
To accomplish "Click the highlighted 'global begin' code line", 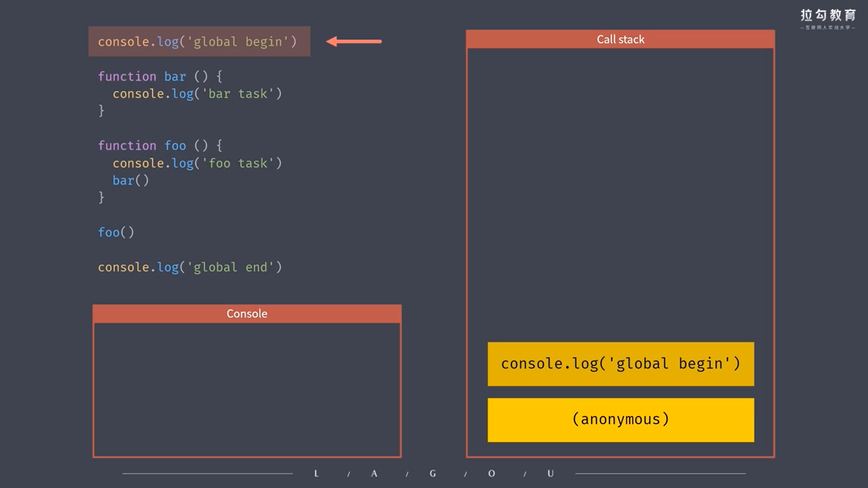I will tap(198, 42).
